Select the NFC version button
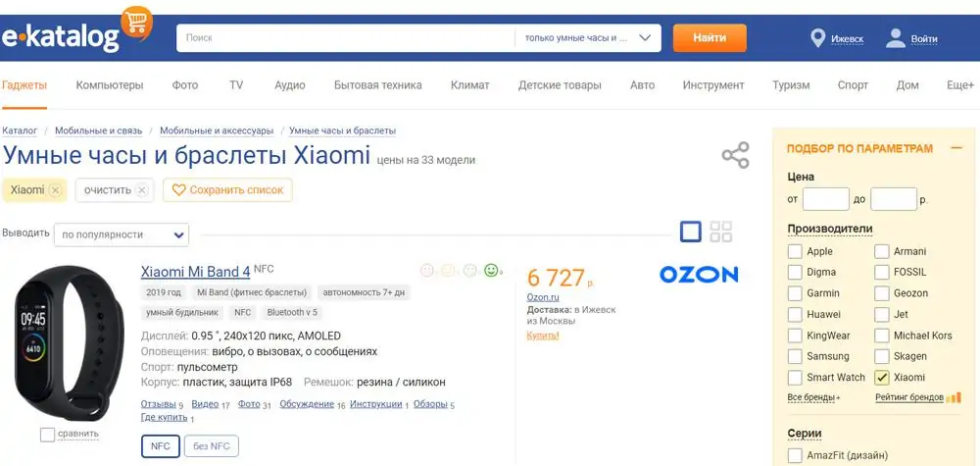This screenshot has height=466, width=980. pos(161,446)
